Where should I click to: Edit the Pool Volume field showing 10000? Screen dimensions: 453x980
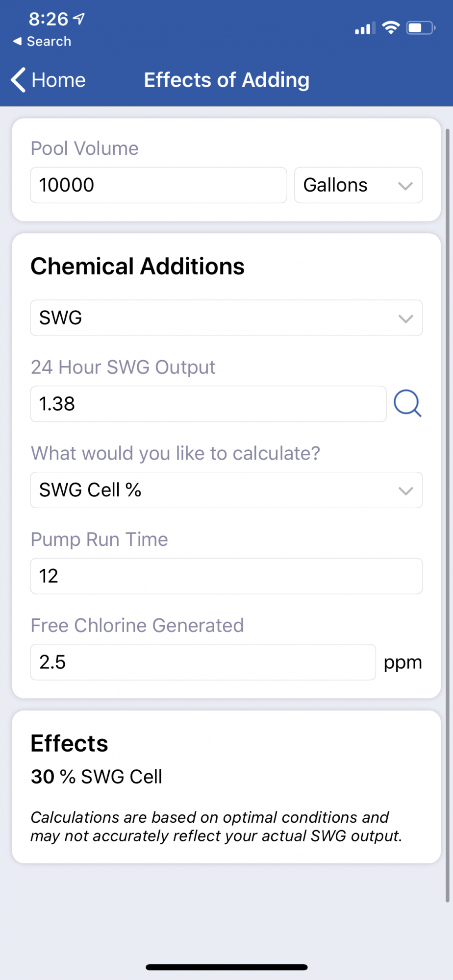(158, 185)
